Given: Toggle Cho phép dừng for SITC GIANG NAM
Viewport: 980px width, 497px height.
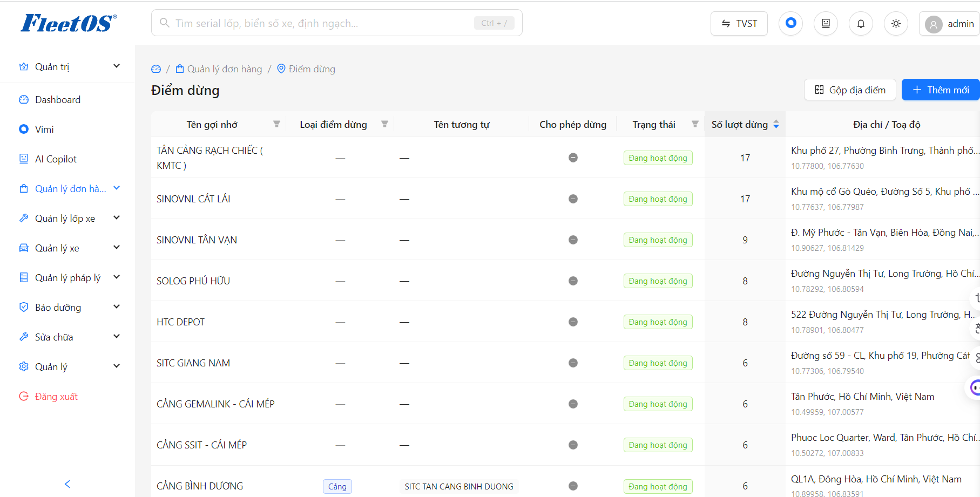Looking at the screenshot, I should (x=573, y=363).
